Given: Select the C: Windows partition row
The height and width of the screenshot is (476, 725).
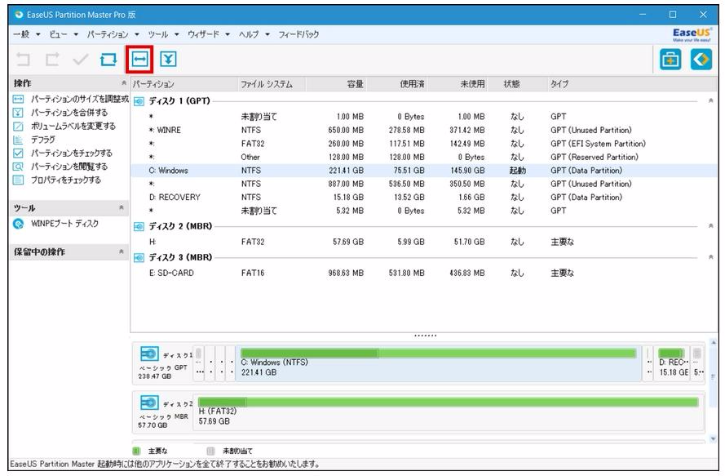Looking at the screenshot, I should (x=424, y=171).
